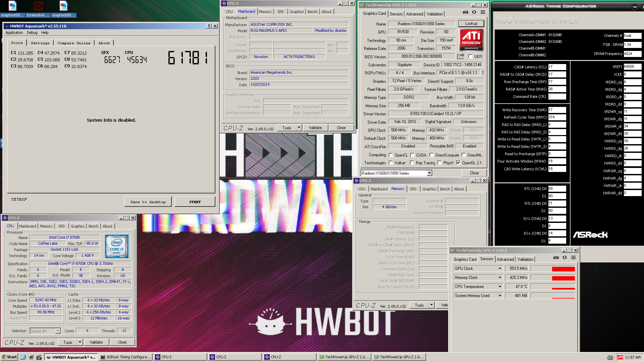Click the Save to desktop button
This screenshot has width=644, height=362.
148,202
